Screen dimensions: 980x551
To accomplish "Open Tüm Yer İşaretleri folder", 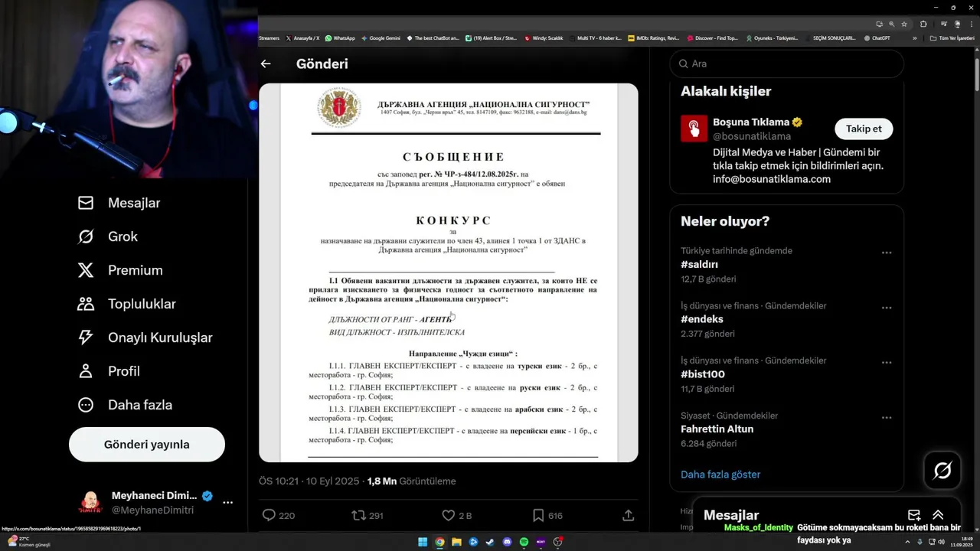I will [x=952, y=38].
